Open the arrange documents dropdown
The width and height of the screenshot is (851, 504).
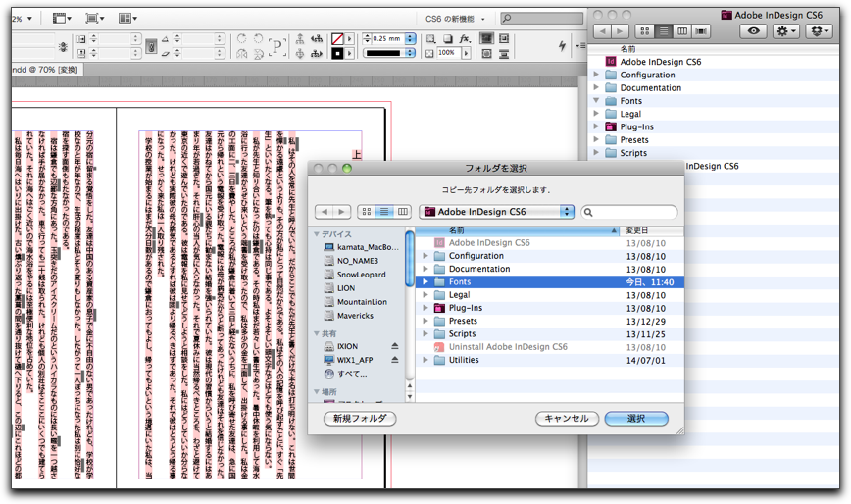(x=127, y=18)
